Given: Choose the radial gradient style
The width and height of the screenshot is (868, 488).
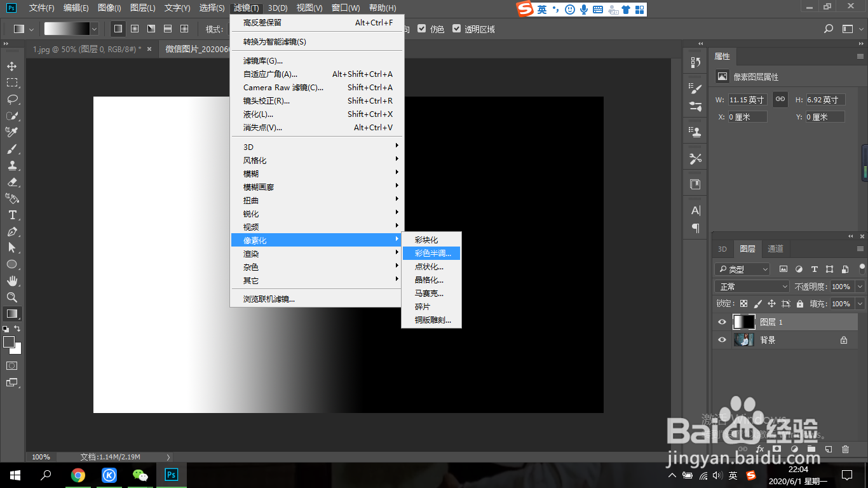Looking at the screenshot, I should [134, 29].
